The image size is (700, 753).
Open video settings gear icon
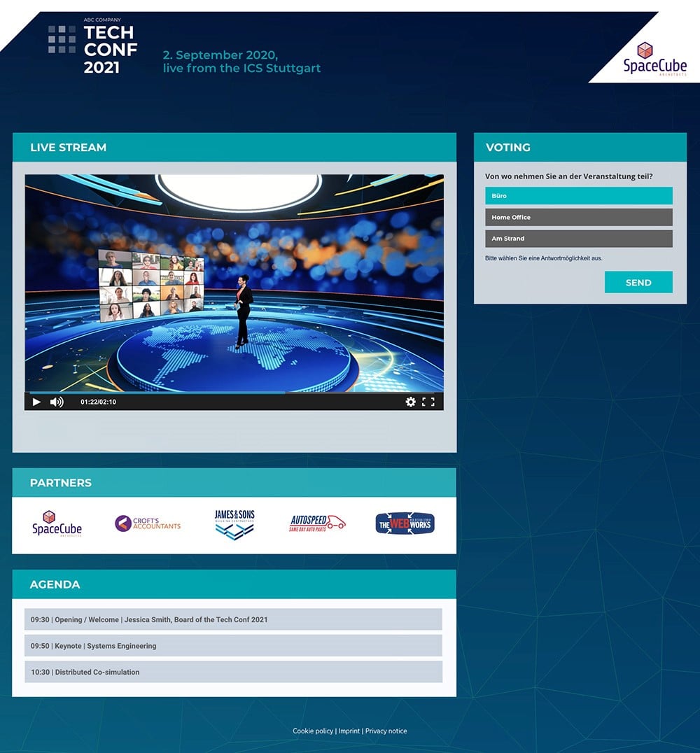tap(411, 402)
